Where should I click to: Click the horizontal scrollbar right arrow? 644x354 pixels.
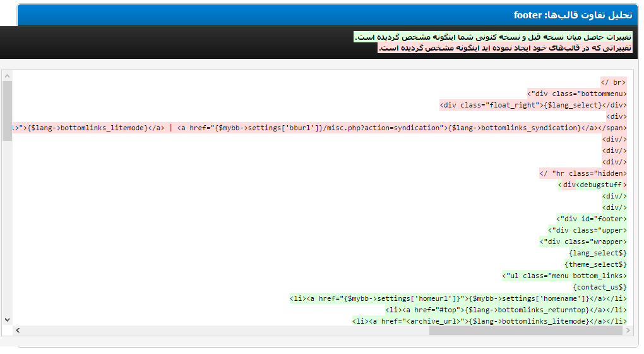(x=628, y=330)
